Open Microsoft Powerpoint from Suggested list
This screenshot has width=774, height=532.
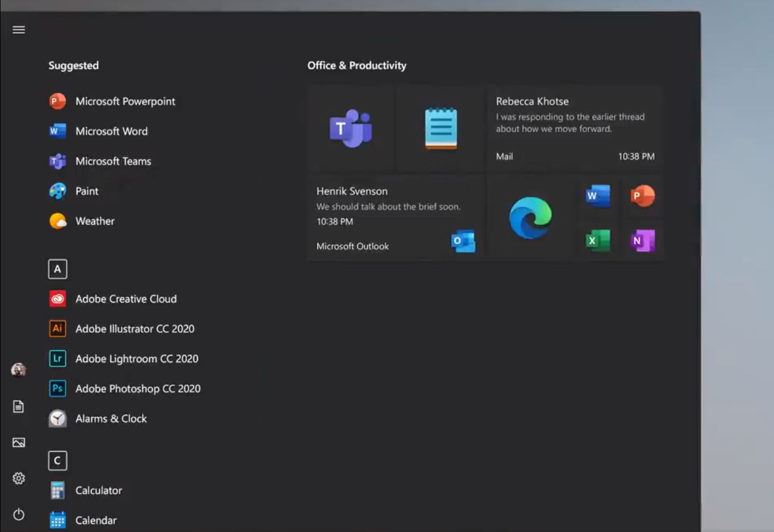(112, 101)
